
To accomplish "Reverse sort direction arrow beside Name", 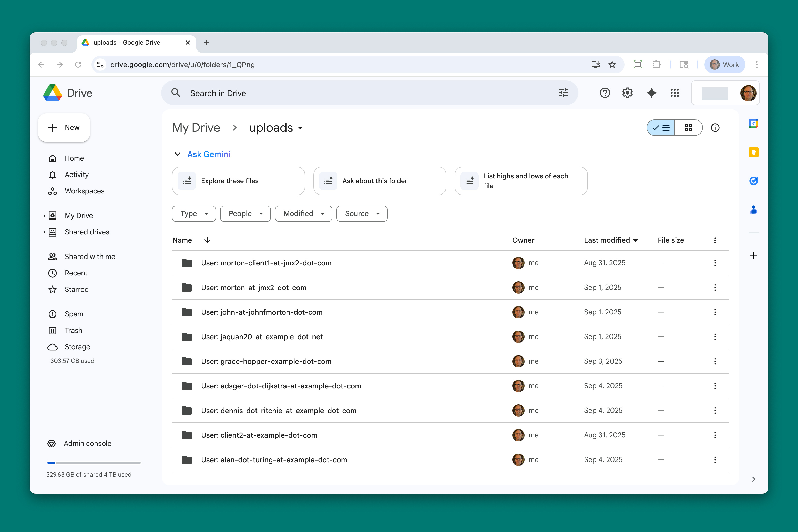I will [x=207, y=240].
